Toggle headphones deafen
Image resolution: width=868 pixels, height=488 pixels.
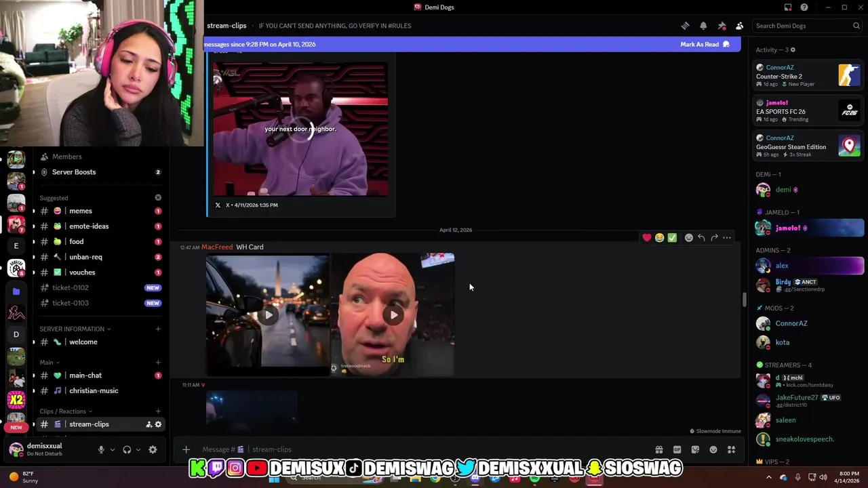tap(127, 449)
